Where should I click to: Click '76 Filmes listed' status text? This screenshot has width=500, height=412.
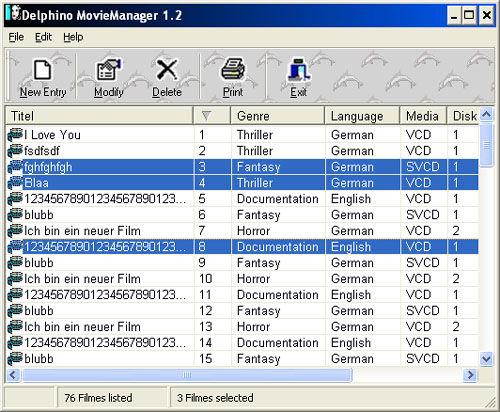(98, 398)
